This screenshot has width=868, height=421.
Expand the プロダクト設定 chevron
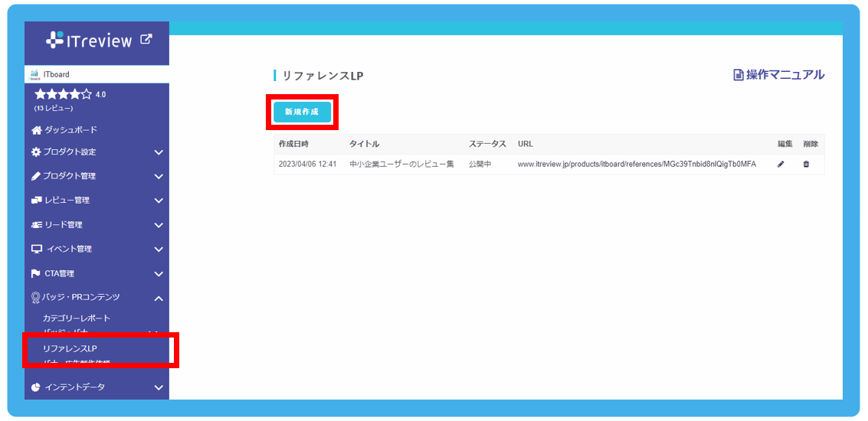[x=159, y=152]
